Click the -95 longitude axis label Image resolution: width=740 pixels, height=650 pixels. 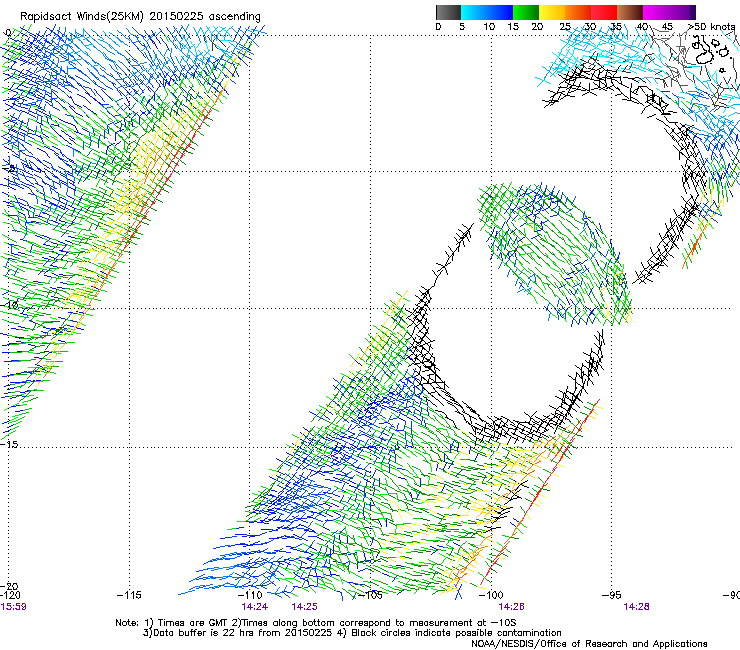612,595
